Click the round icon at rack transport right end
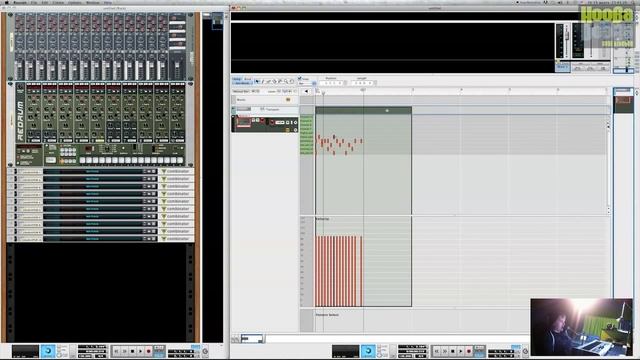The image size is (640, 360). coord(205,351)
